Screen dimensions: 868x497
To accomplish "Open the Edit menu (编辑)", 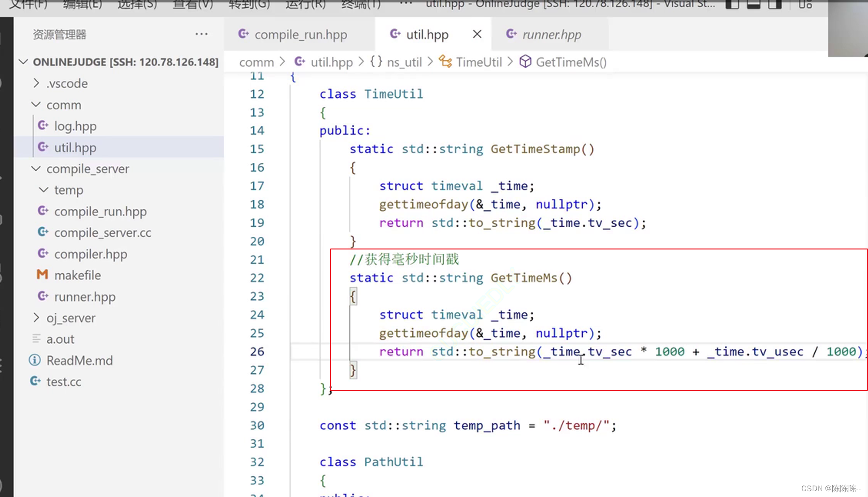I will 82,4.
